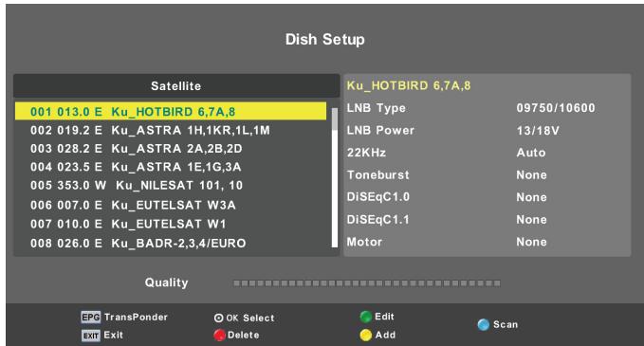This screenshot has width=644, height=346.
Task: Change the DiSEqC1.0 None value
Action: pos(531,197)
